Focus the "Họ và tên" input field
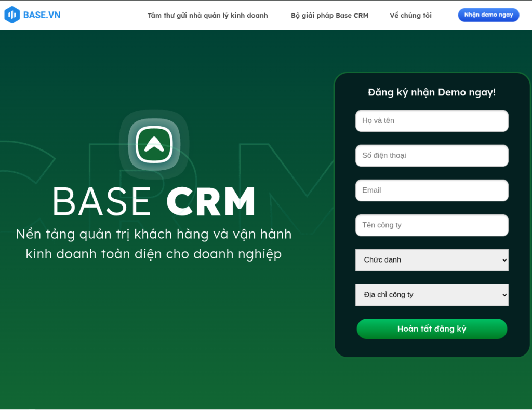Screen dimensions: 532x410 pos(432,120)
